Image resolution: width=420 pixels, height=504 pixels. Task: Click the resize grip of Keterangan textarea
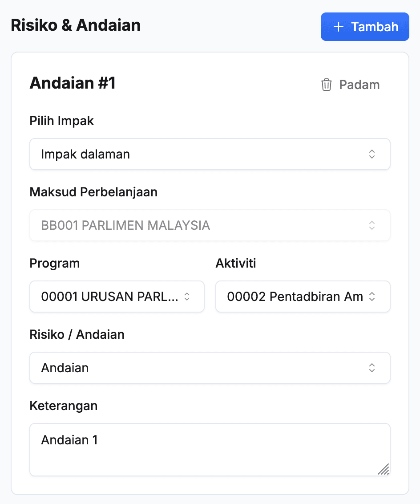click(x=384, y=469)
